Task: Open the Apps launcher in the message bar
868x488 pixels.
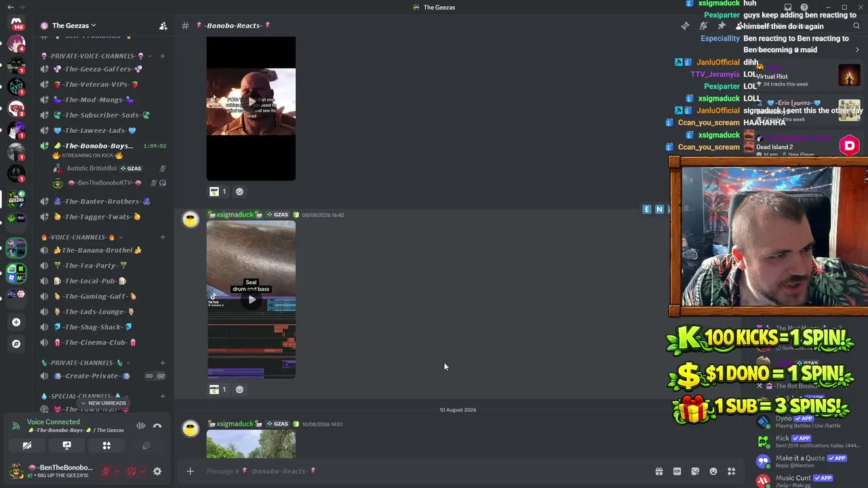Action: tap(732, 472)
